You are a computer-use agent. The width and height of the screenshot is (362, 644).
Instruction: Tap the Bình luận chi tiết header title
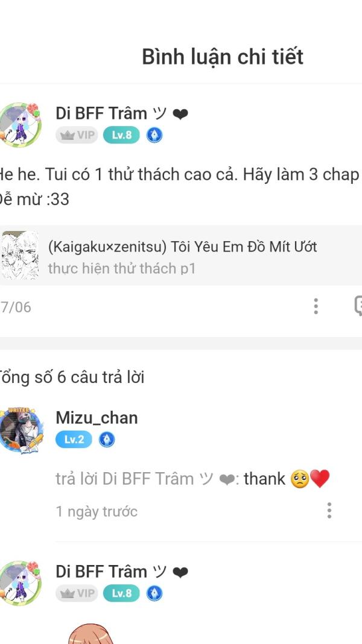point(223,57)
